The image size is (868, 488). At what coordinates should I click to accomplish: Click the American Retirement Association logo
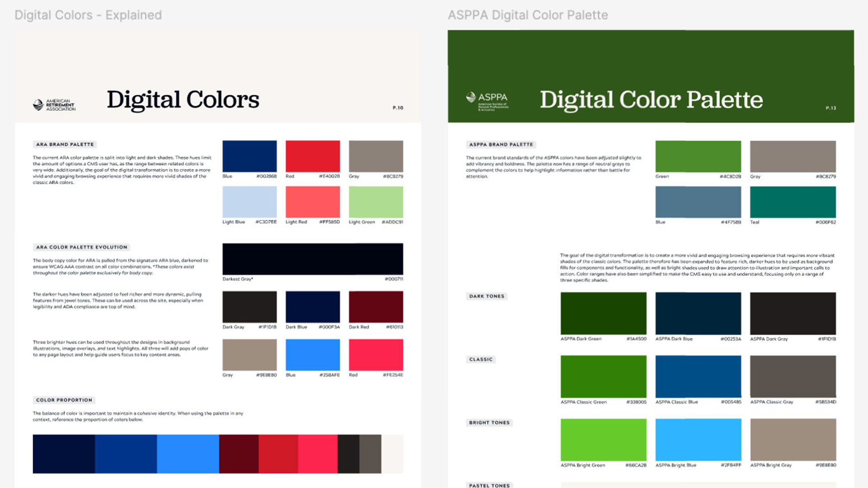tap(54, 105)
